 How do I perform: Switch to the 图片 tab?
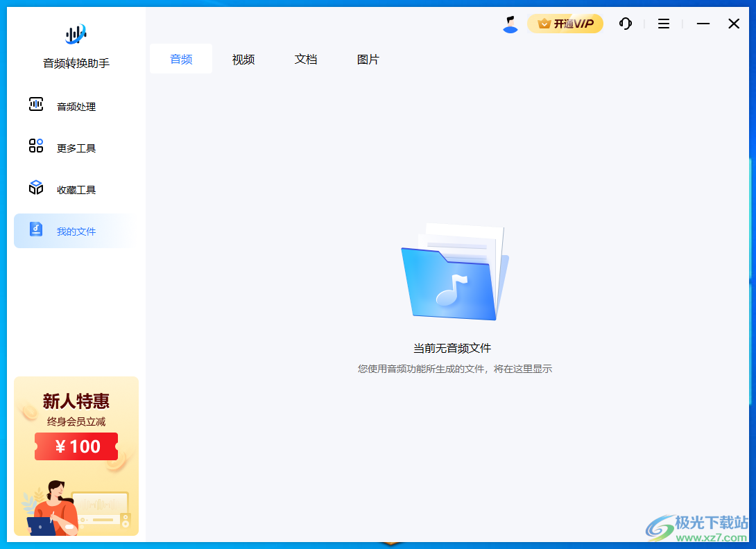368,59
